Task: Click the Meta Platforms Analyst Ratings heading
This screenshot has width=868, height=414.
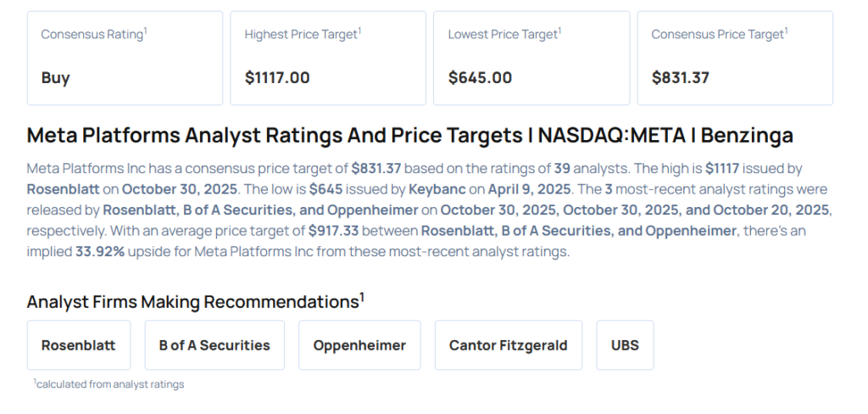Action: [409, 136]
